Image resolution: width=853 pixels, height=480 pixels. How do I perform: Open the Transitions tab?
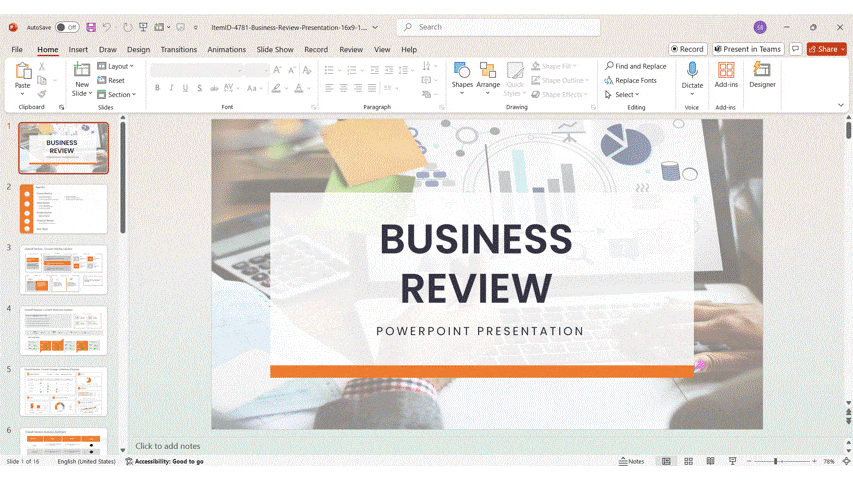point(178,50)
